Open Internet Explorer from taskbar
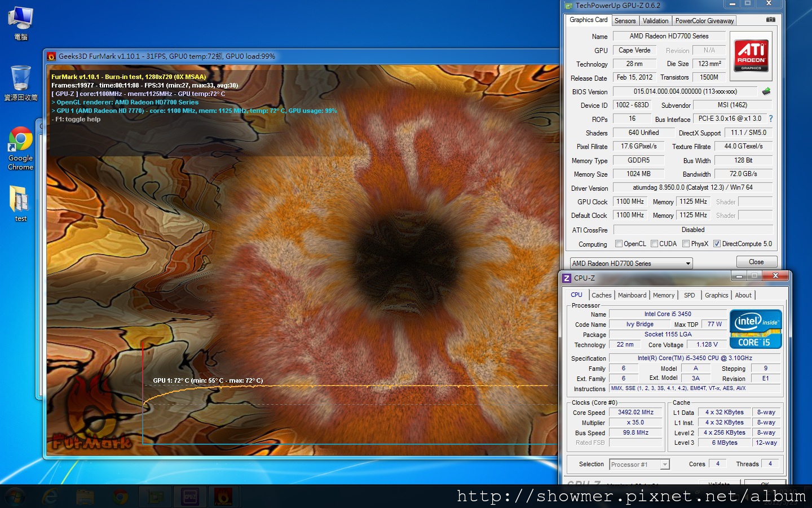 [50, 497]
